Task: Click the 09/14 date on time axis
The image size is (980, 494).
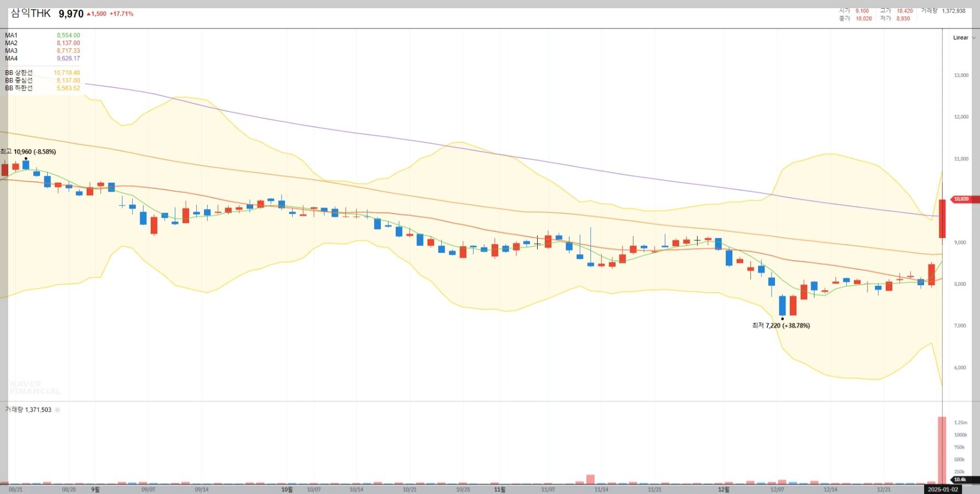Action: [202, 490]
